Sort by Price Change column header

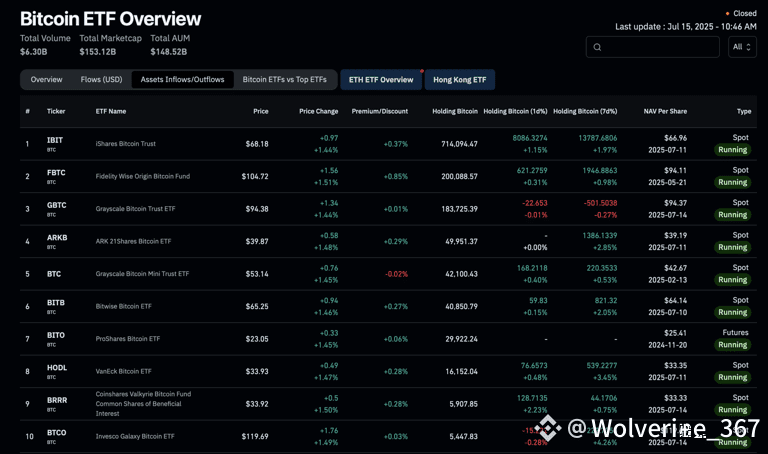[x=318, y=111]
